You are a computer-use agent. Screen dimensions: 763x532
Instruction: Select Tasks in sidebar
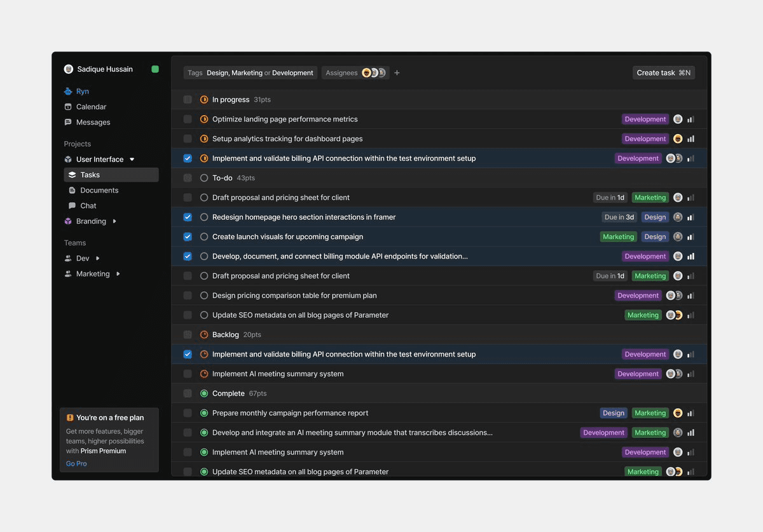tap(111, 175)
